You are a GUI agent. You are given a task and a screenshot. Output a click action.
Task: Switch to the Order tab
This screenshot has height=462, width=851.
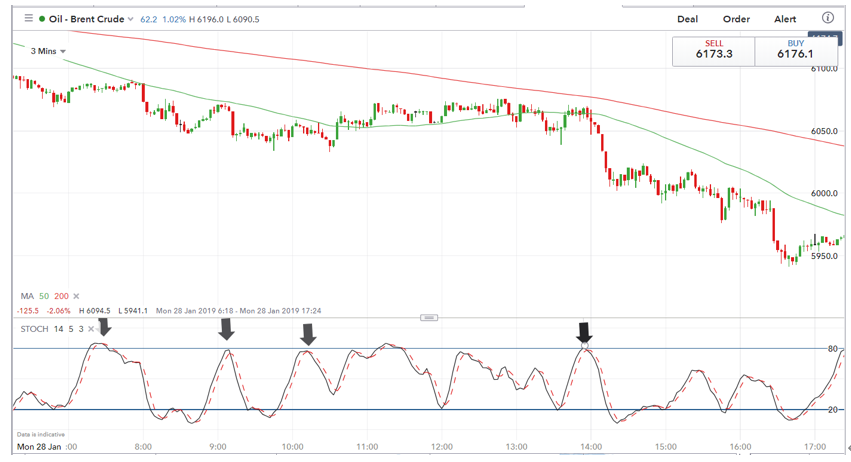coord(736,19)
